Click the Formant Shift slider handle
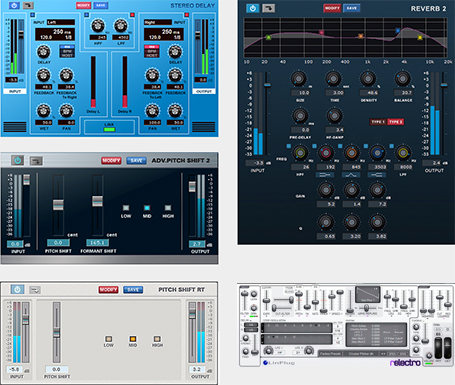455x385 pixels. pos(97,201)
